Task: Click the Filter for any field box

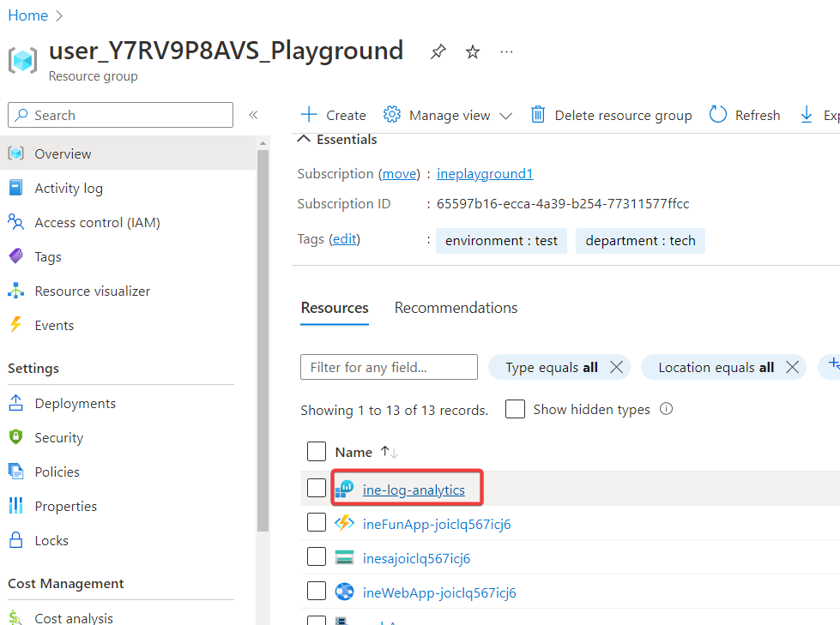Action: pos(389,367)
